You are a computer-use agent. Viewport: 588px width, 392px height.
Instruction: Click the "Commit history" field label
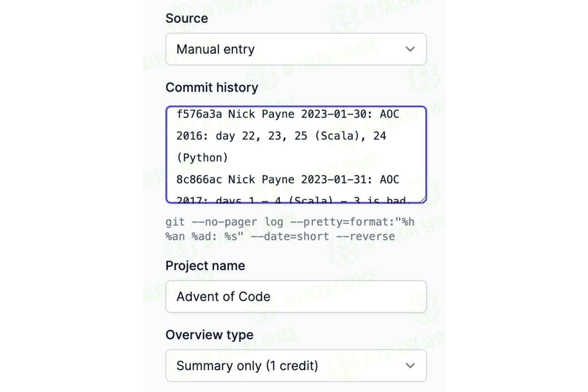212,87
